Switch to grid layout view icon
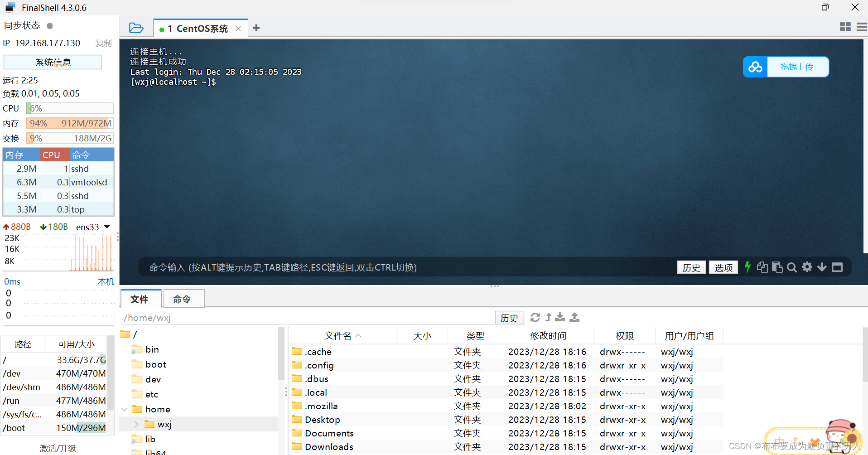The height and width of the screenshot is (455, 868). [845, 27]
